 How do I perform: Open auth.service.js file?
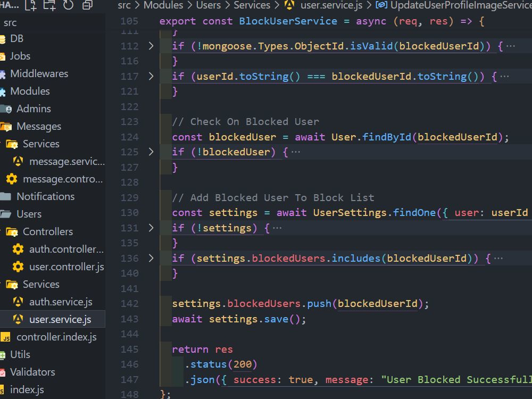pos(61,302)
